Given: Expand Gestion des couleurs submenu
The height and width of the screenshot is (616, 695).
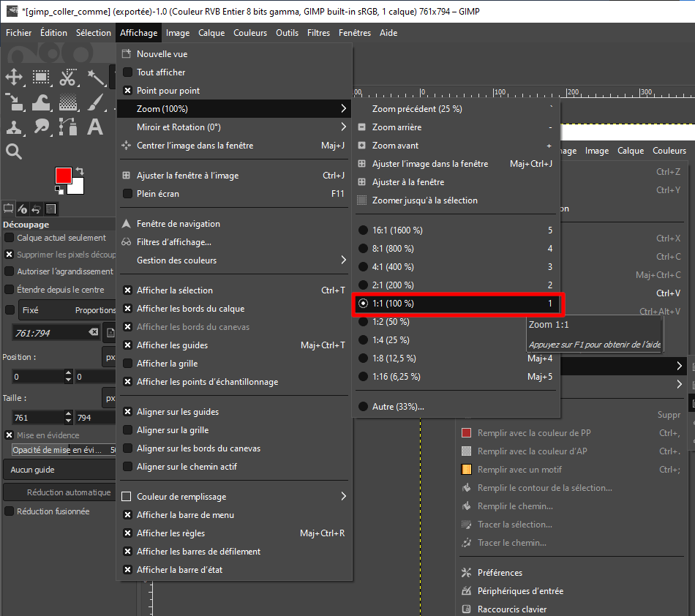Looking at the screenshot, I should (234, 260).
